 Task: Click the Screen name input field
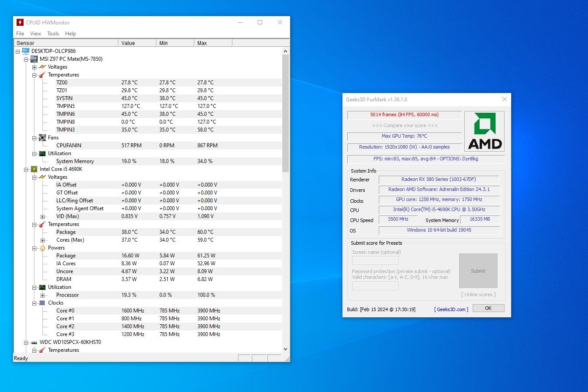375,260
